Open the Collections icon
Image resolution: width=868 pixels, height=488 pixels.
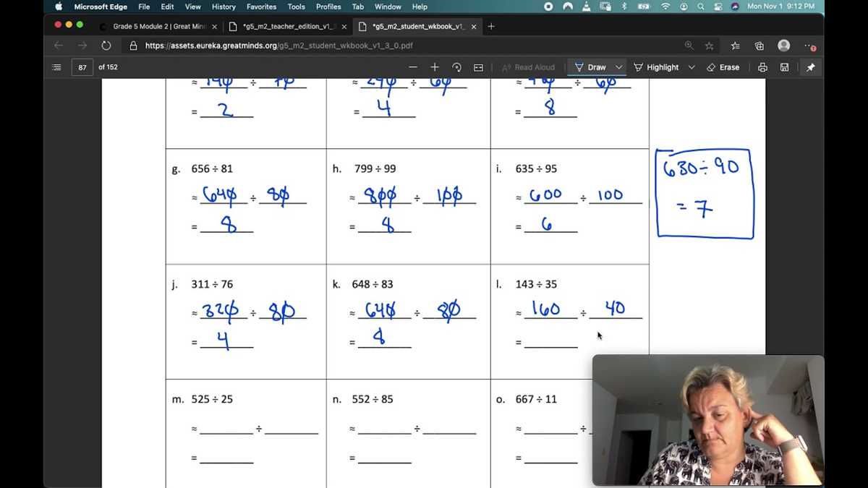(759, 46)
